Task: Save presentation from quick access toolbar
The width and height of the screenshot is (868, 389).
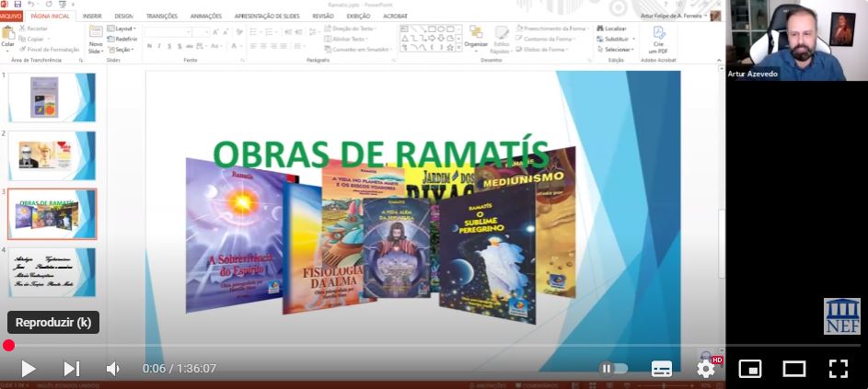Action: point(17,4)
